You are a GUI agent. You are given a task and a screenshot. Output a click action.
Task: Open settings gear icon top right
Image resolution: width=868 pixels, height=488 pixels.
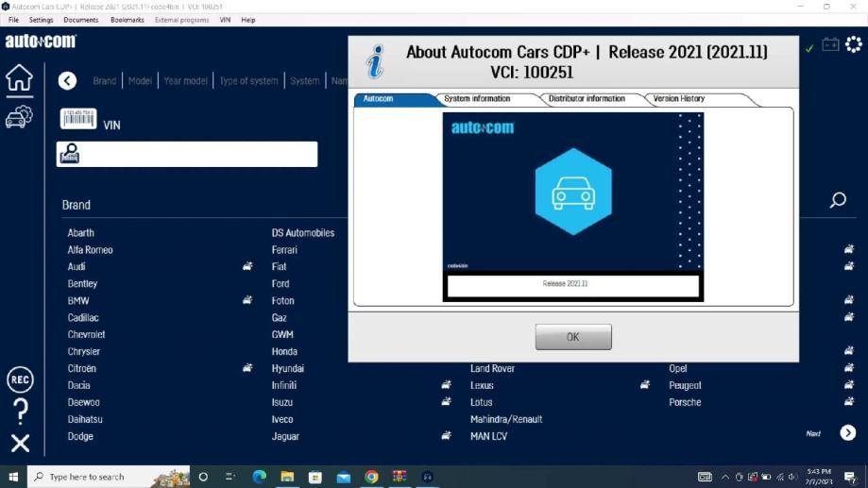[854, 44]
